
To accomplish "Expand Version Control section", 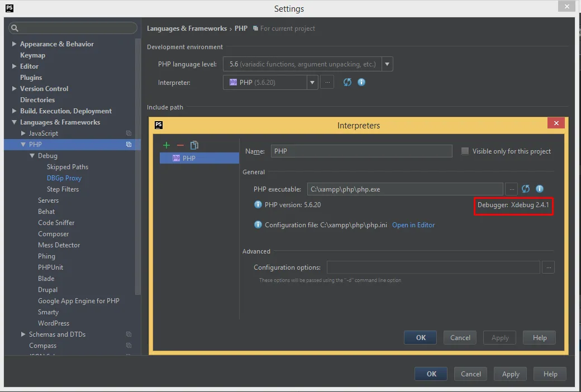I will pos(14,89).
